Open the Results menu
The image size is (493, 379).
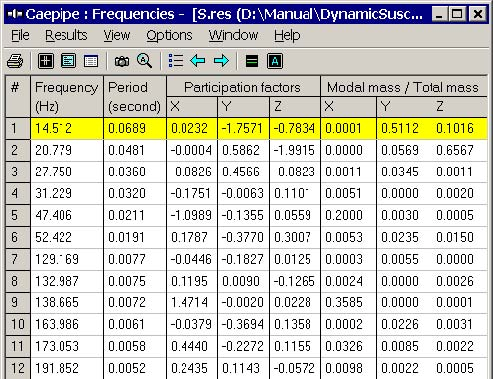[x=66, y=35]
